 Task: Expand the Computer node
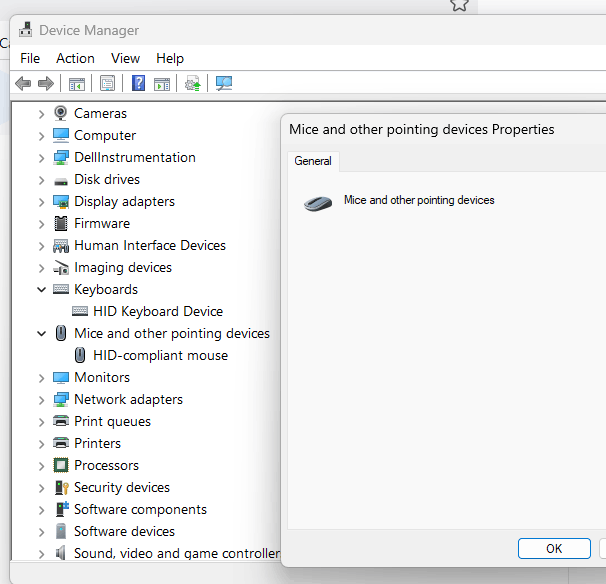click(41, 136)
